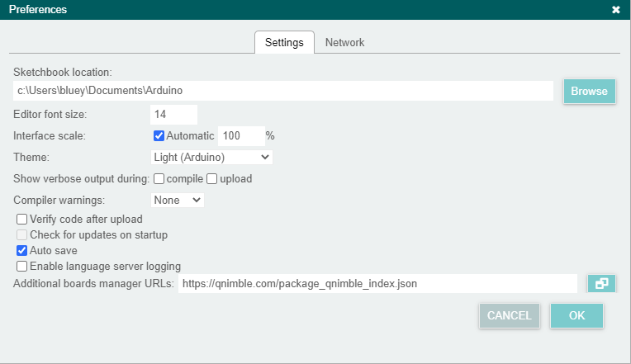
Task: Switch to the Network tab
Action: (x=344, y=42)
